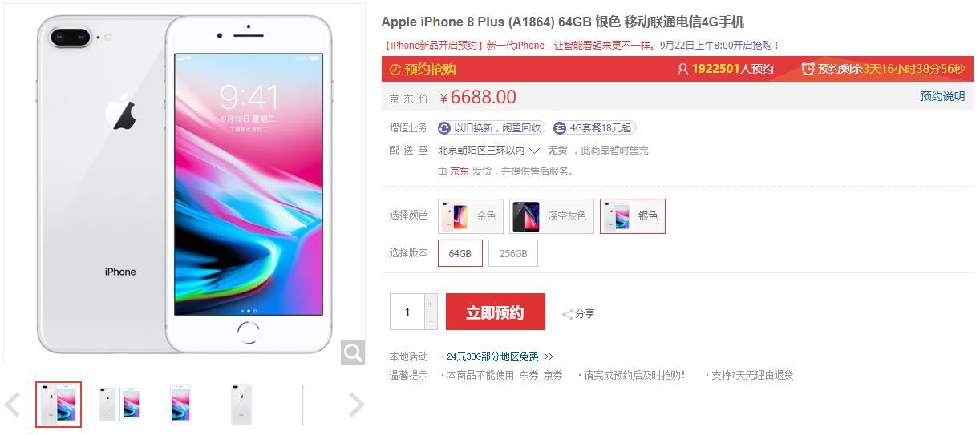The height and width of the screenshot is (435, 980).
Task: Expand local activity 24元30G部分地区免费 arrows
Action: click(x=549, y=356)
